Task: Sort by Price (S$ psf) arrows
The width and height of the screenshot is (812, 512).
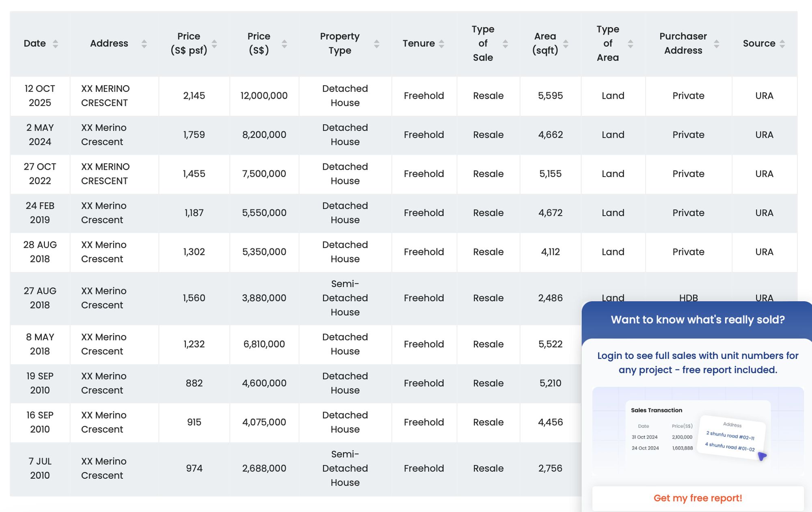Action: [x=214, y=44]
